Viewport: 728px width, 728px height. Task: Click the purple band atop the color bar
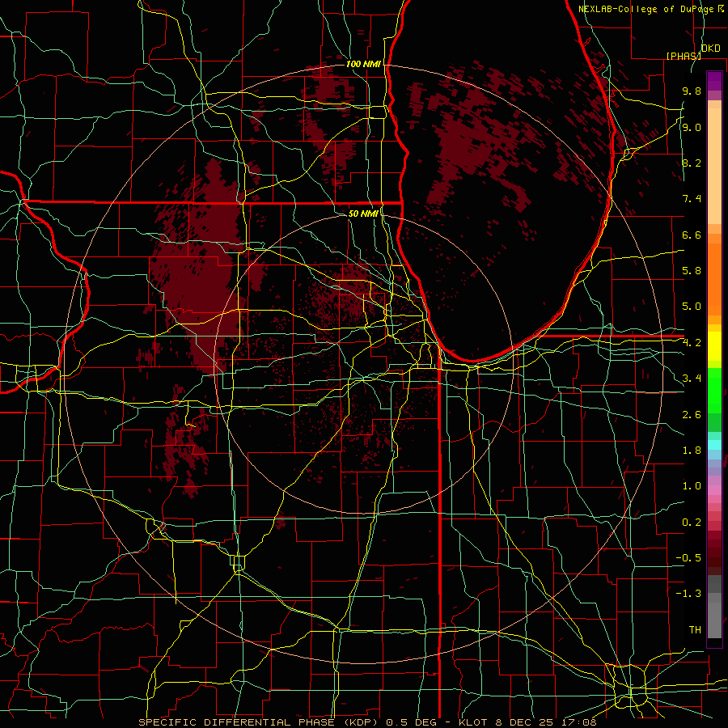(x=714, y=81)
